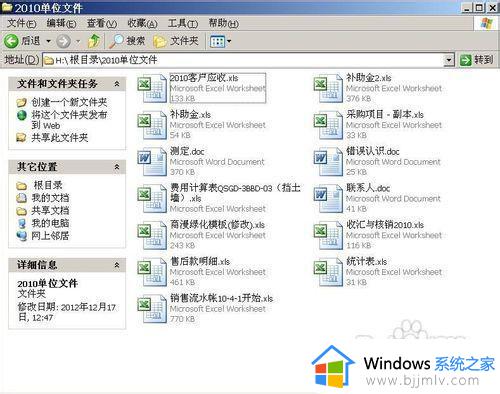500x394 pixels.
Task: Open the 文件(F) menu
Action: pyautogui.click(x=22, y=24)
